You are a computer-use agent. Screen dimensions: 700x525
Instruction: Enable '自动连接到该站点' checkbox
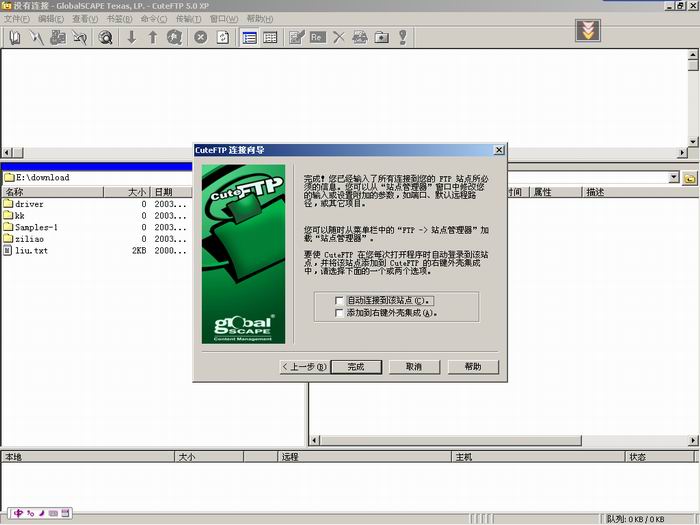tap(339, 301)
